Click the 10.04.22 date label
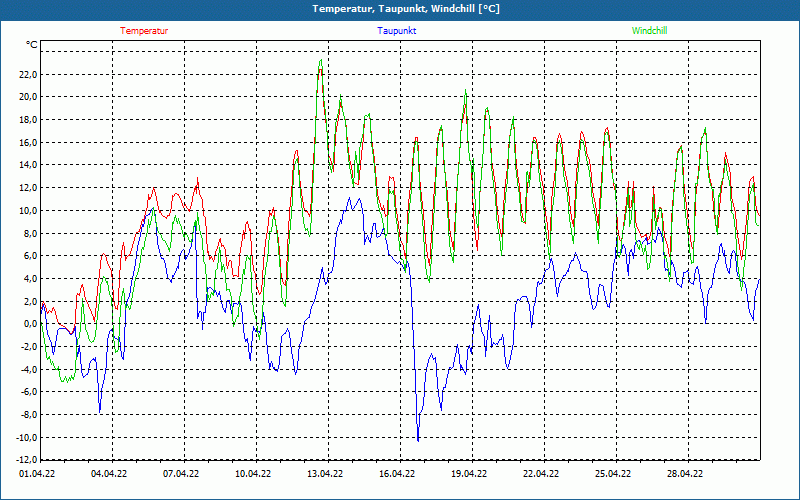Screen dimensions: 800x500 [253, 474]
